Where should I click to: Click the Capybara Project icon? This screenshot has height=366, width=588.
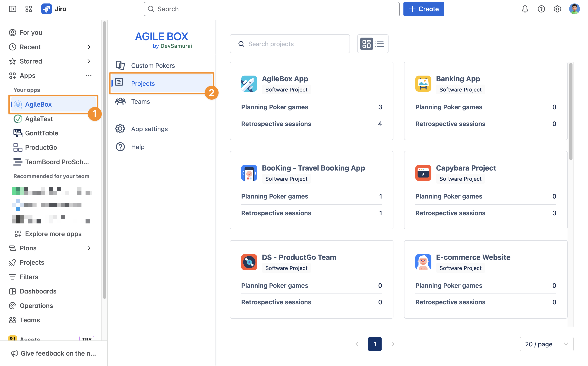423,173
